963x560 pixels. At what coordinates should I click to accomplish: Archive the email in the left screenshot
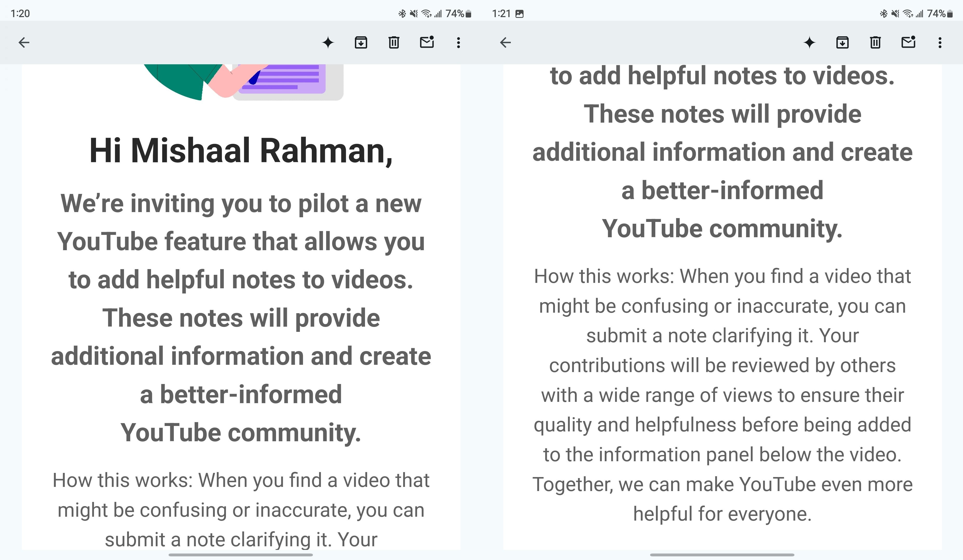361,43
